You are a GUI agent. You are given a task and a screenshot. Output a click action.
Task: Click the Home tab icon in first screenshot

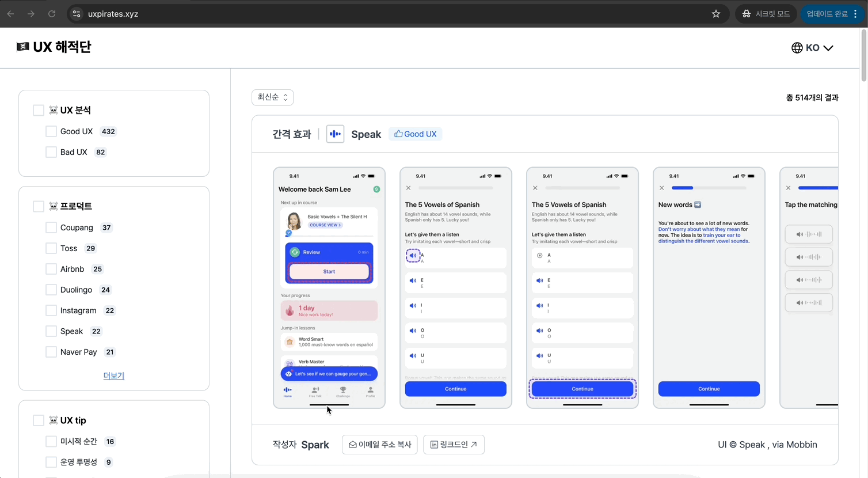point(287,392)
